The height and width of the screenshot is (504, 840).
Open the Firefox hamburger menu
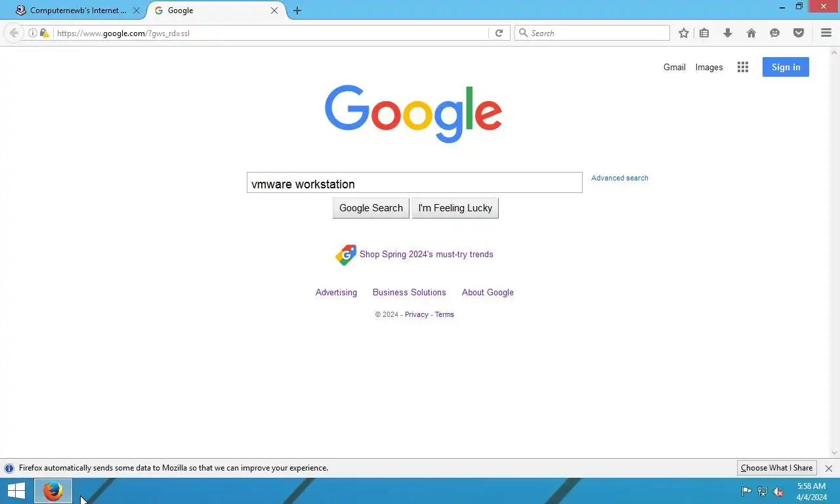coord(826,33)
